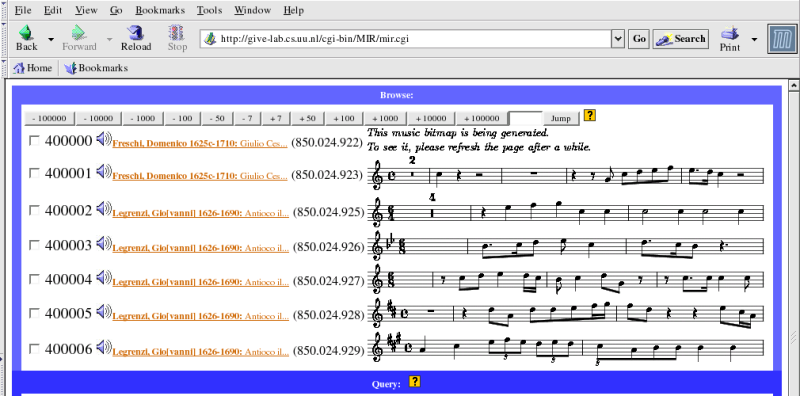Check the box for entry 400004
The height and width of the screenshot is (396, 800).
pyautogui.click(x=34, y=279)
